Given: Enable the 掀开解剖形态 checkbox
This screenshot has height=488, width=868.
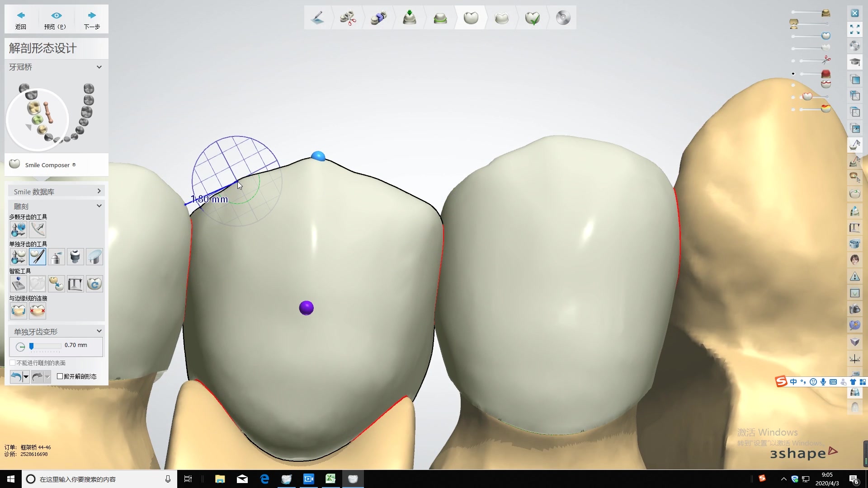Looking at the screenshot, I should (x=60, y=376).
